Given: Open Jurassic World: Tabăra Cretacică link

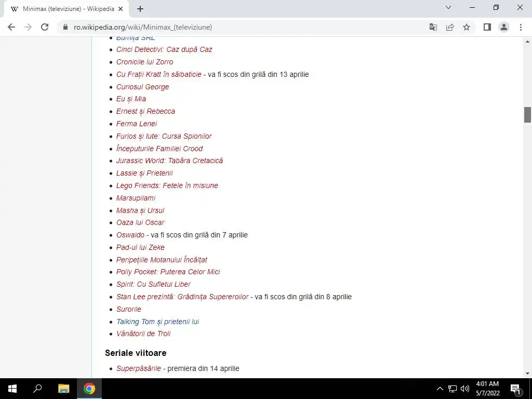Looking at the screenshot, I should coord(170,161).
